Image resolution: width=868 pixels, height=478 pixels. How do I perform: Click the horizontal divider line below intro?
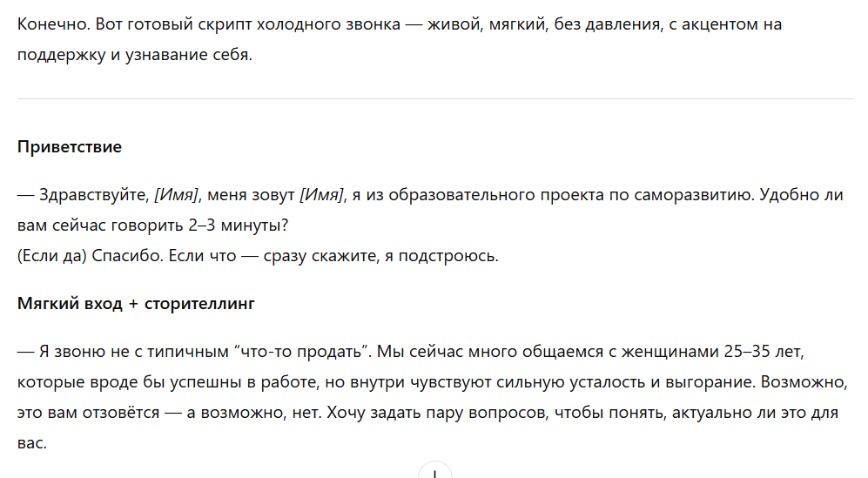tap(434, 98)
